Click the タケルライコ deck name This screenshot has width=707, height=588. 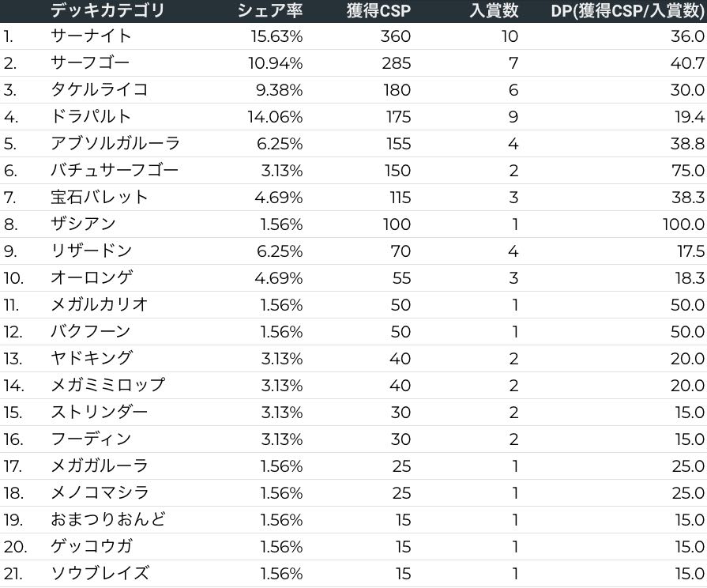point(99,90)
